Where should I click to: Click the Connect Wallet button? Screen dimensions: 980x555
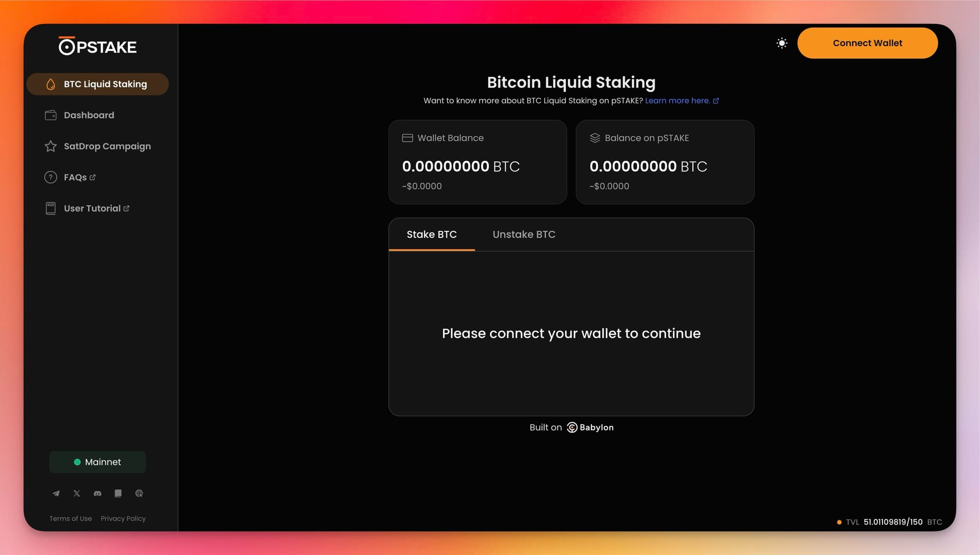(867, 43)
